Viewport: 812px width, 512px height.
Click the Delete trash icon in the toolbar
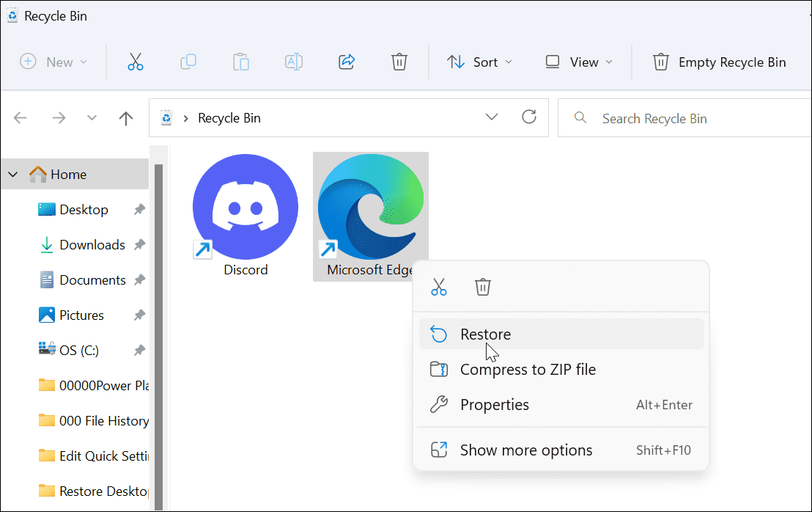point(399,62)
